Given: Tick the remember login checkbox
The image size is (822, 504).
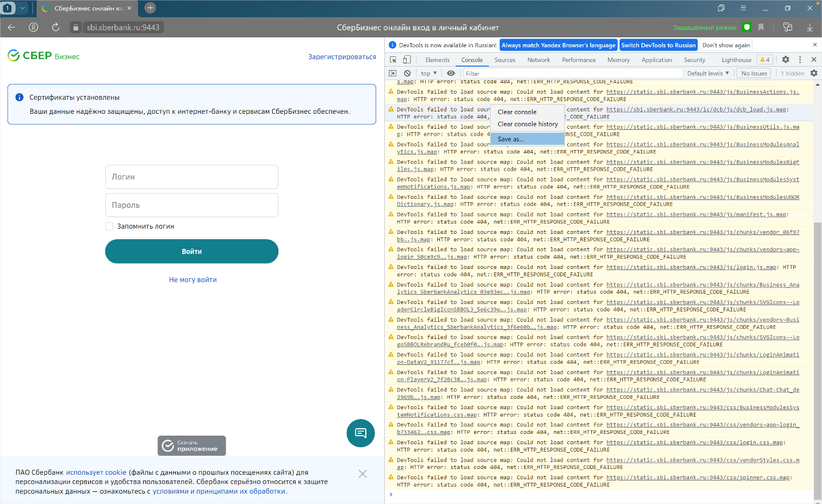Looking at the screenshot, I should [x=109, y=226].
